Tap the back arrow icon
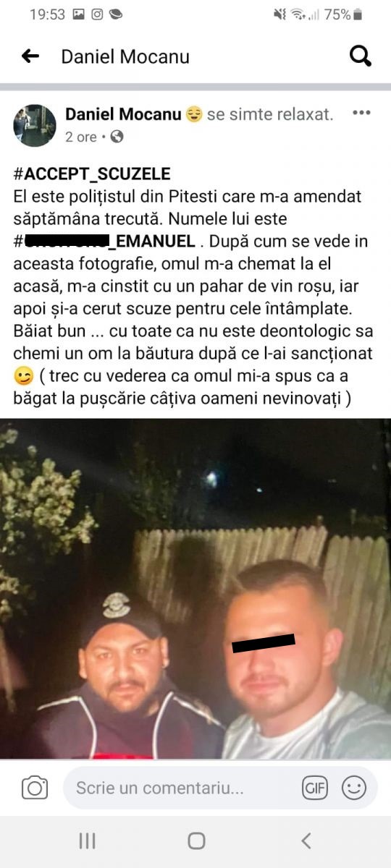391x868 pixels. point(30,56)
